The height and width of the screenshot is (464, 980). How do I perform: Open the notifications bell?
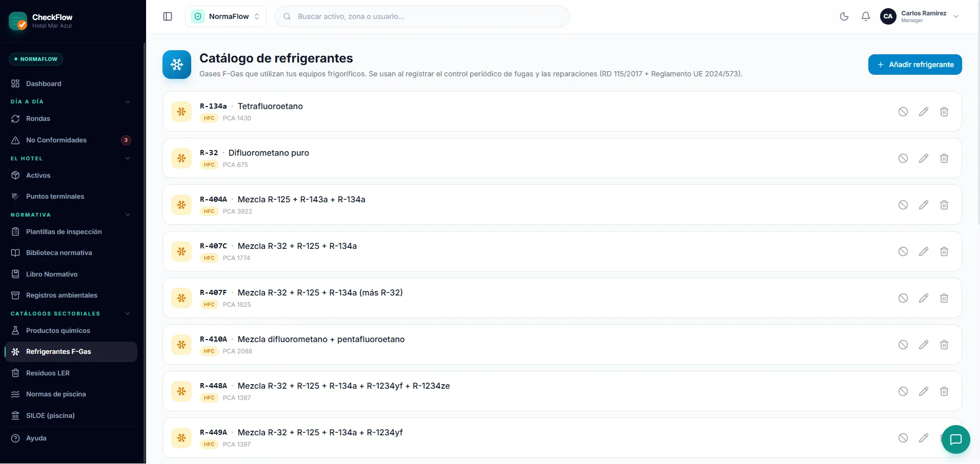point(866,16)
